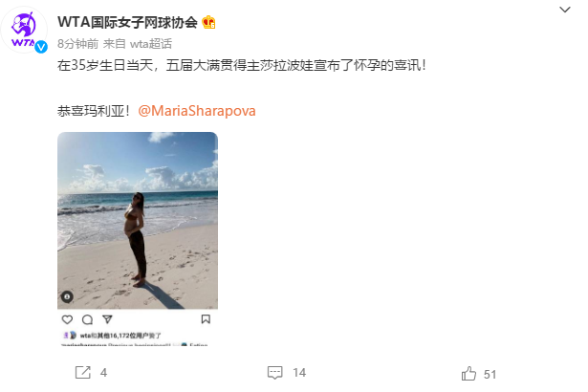This screenshot has height=392, width=588.
Task: Click the paper plane share icon
Action: (108, 319)
